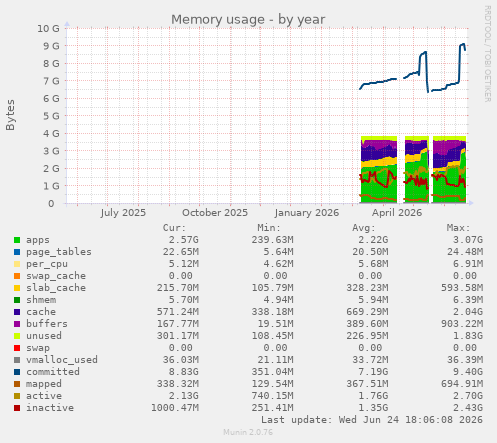Click the apps green legend swatch
The height and width of the screenshot is (443, 497).
(17, 240)
